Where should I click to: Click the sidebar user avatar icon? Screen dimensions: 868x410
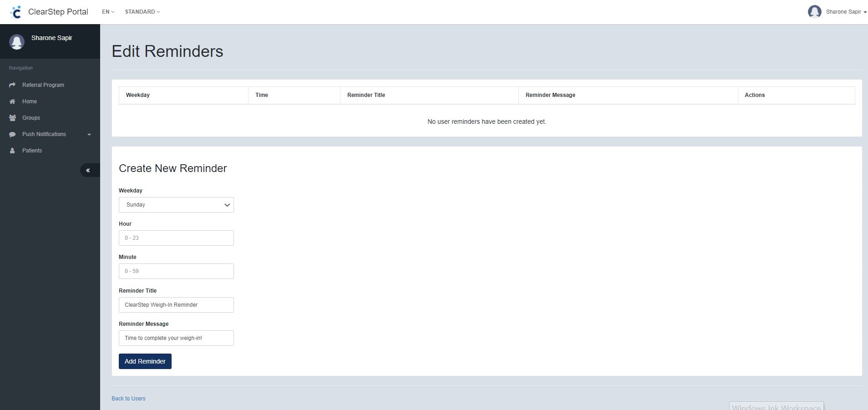tap(17, 42)
